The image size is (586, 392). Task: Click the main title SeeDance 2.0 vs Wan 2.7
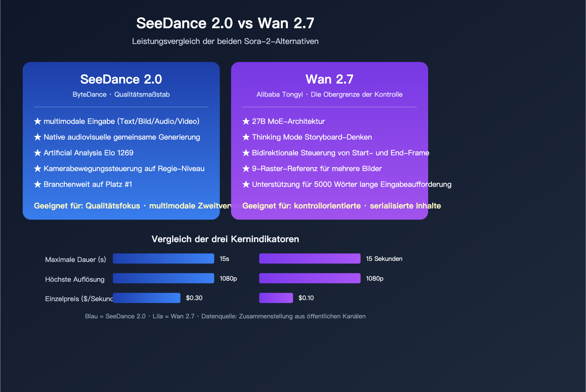225,23
